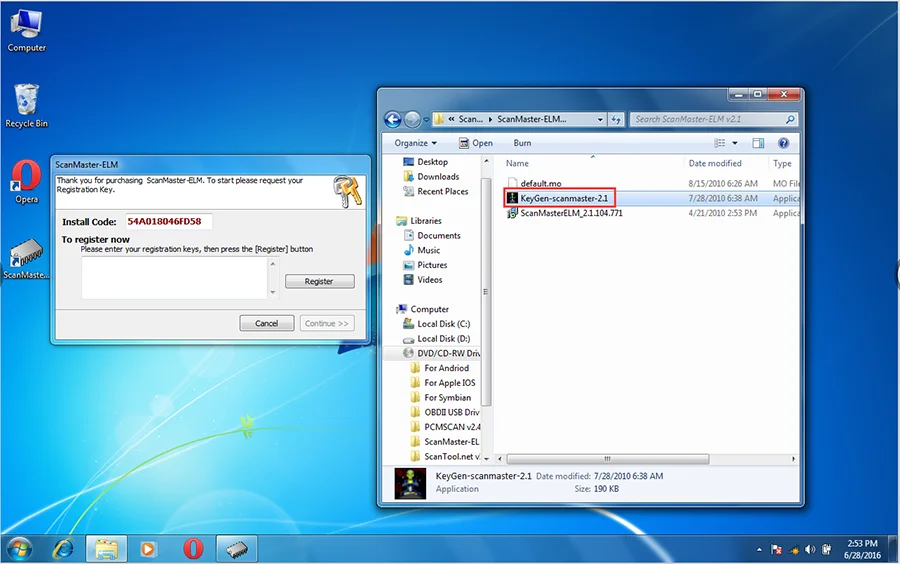Click the navigation pane vertical scrollbar

(486, 291)
